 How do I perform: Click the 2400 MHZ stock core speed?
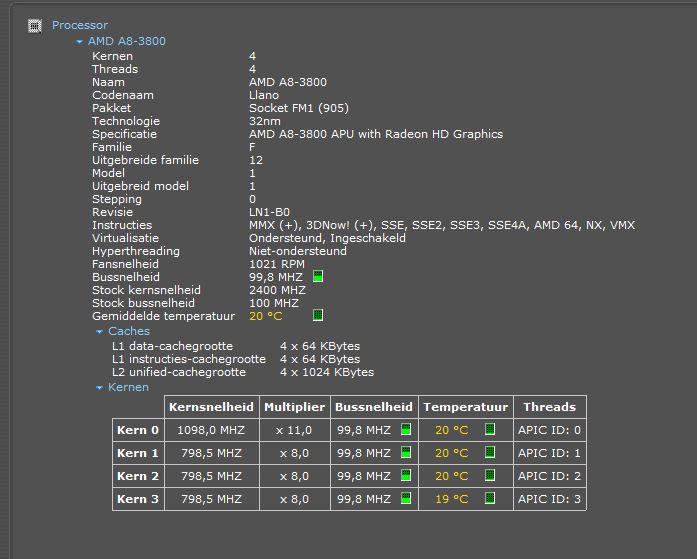click(277, 290)
